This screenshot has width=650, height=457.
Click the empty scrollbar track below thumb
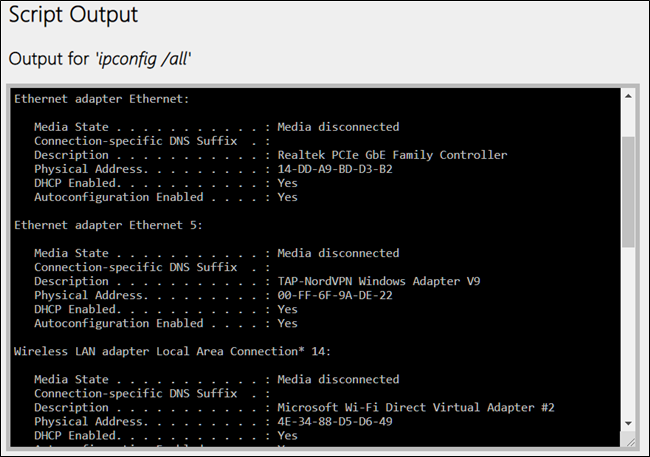tap(628, 330)
